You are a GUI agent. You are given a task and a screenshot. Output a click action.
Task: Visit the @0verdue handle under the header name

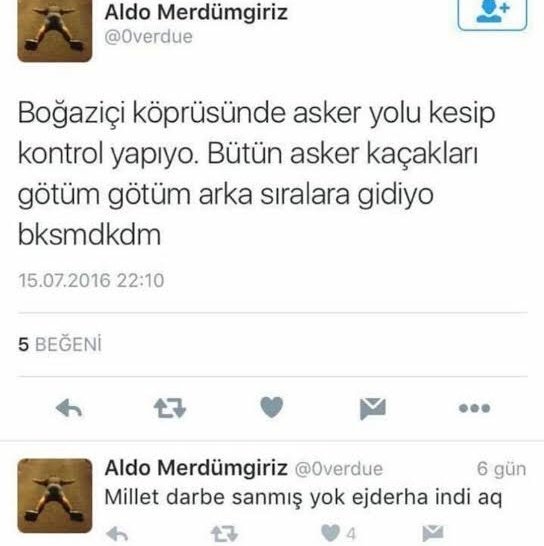[x=148, y=37]
